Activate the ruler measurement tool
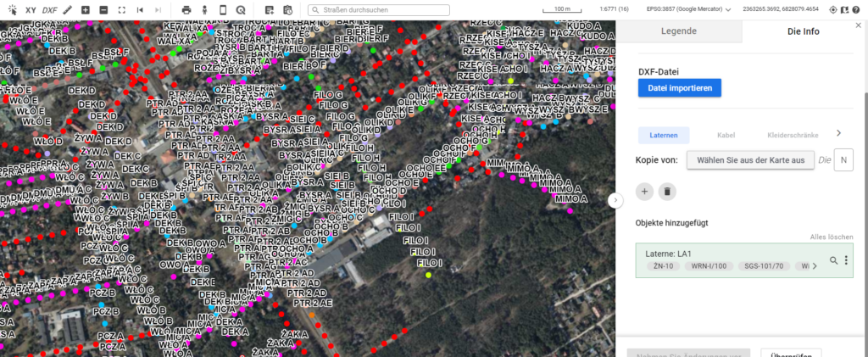Image resolution: width=868 pixels, height=357 pixels. tap(68, 9)
